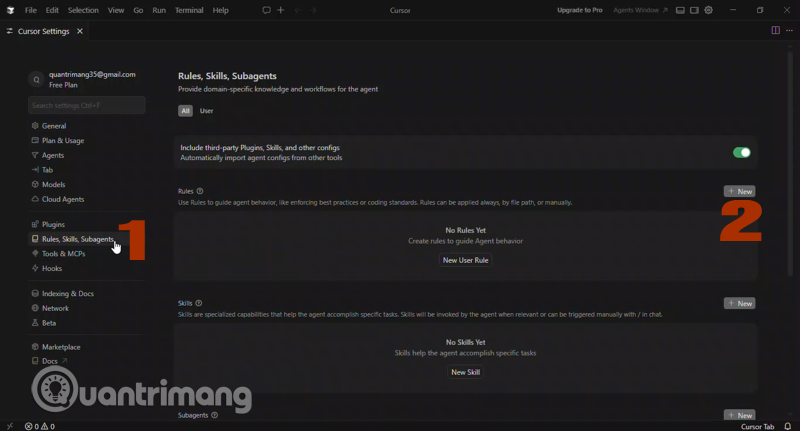Select the All filter tab
The image size is (800, 431).
click(x=186, y=111)
